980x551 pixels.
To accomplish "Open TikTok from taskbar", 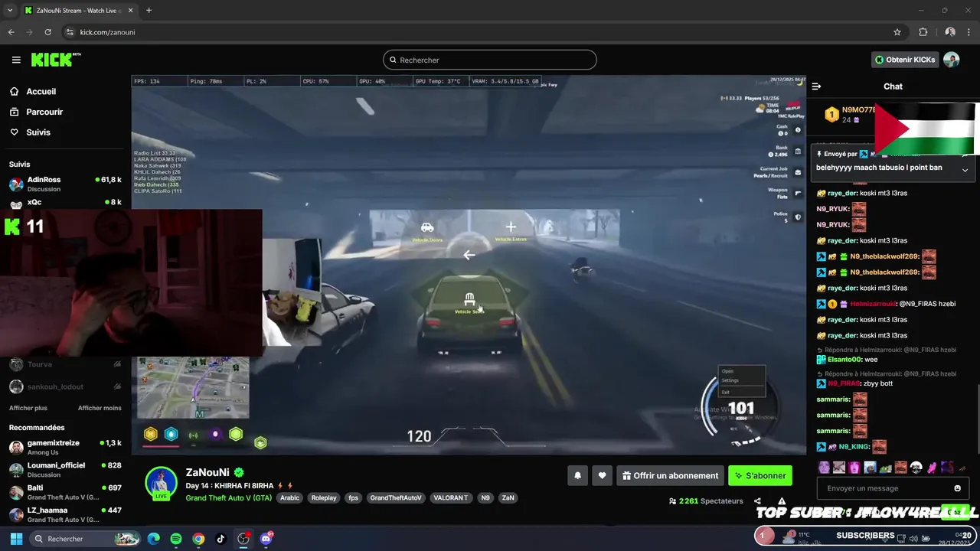I will click(220, 539).
